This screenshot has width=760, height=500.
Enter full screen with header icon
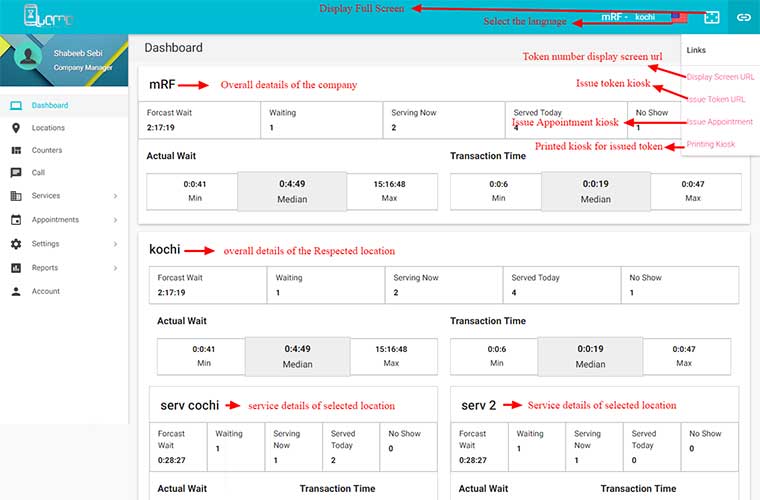click(711, 17)
